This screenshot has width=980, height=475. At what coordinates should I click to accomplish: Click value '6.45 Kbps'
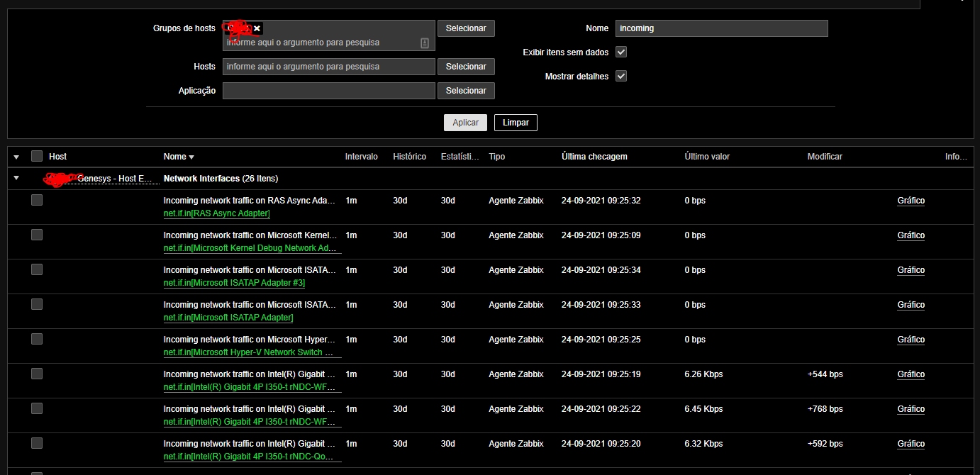[x=703, y=409]
